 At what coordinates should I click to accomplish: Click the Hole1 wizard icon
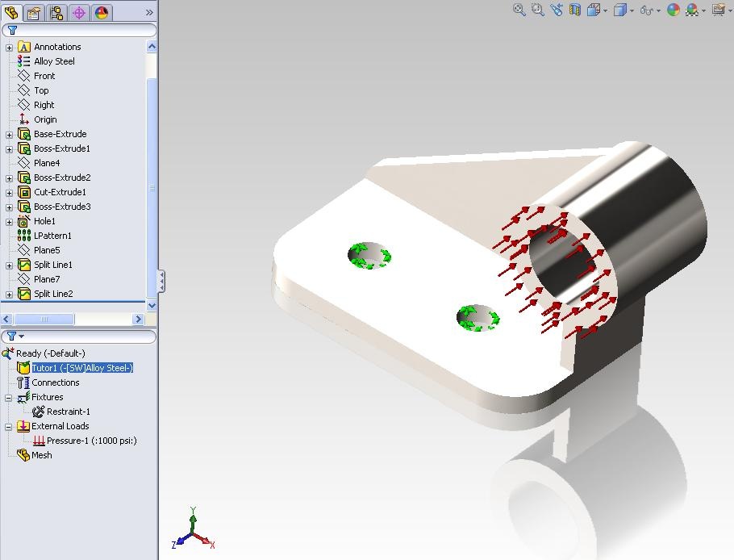point(24,221)
